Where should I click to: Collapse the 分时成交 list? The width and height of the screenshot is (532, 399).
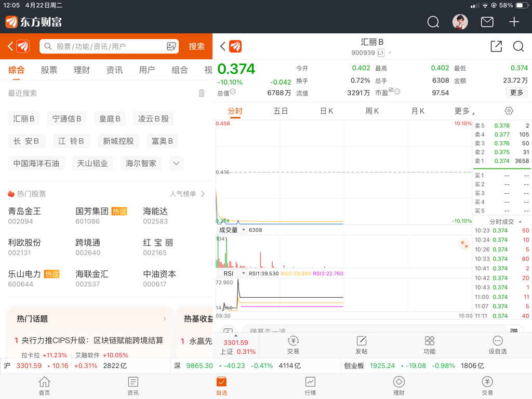[x=520, y=222]
